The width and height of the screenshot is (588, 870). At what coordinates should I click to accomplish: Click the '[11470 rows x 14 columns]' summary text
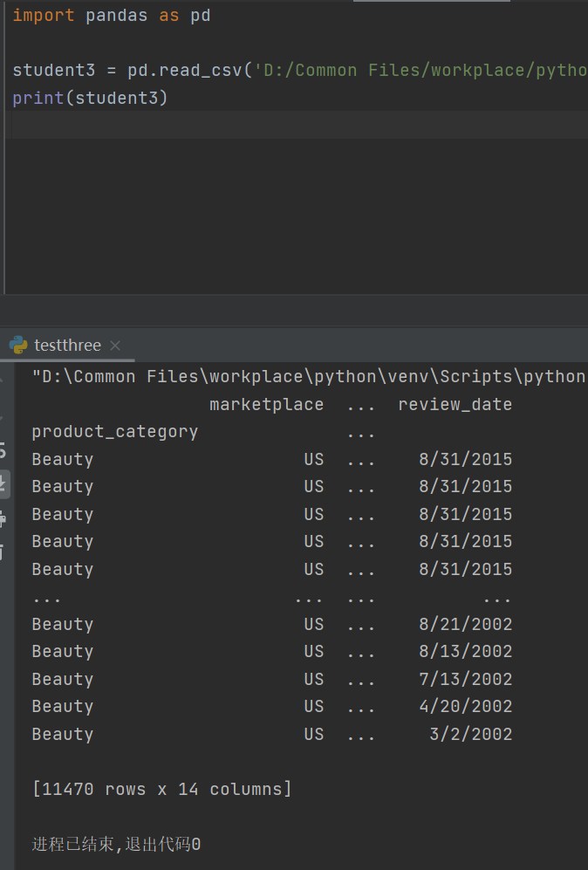click(x=161, y=788)
